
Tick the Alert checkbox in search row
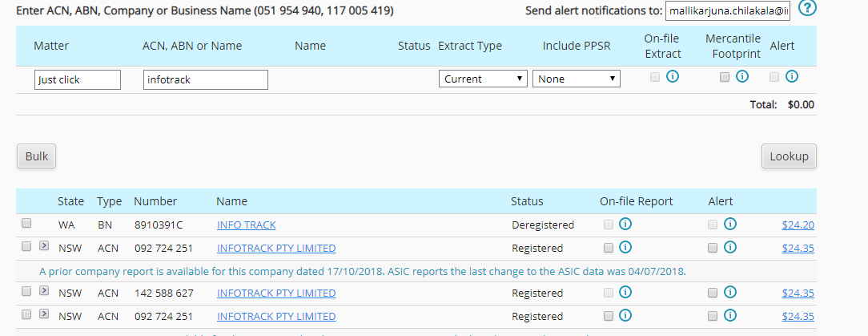[774, 77]
